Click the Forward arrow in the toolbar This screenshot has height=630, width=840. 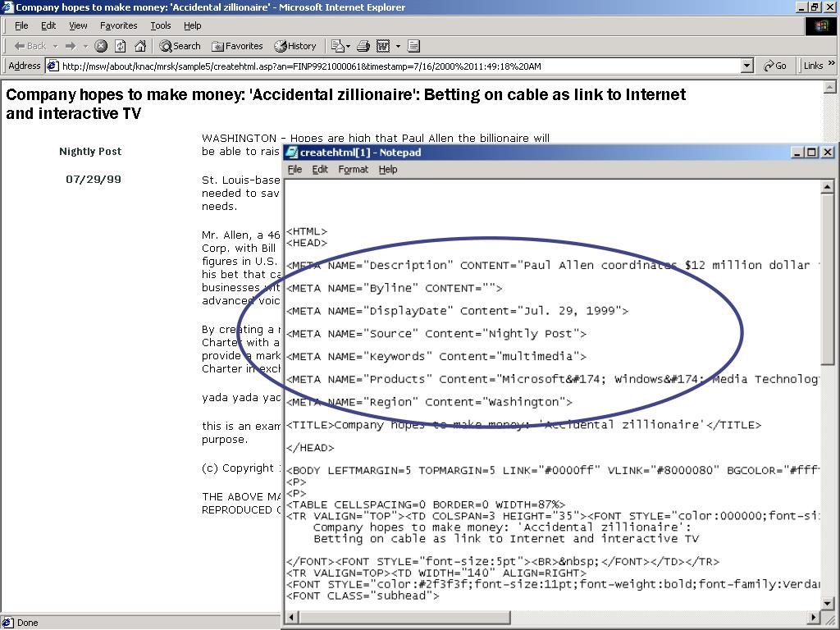click(x=71, y=46)
